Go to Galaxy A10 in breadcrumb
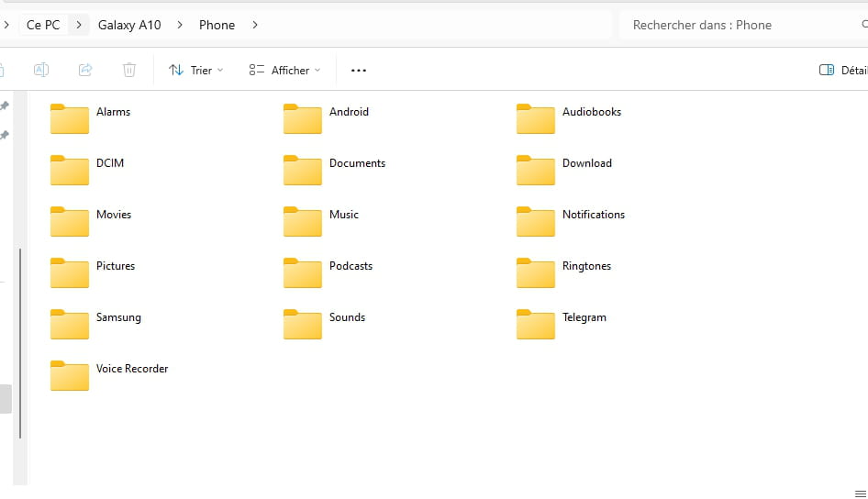Viewport: 868px width, 499px height. 129,25
